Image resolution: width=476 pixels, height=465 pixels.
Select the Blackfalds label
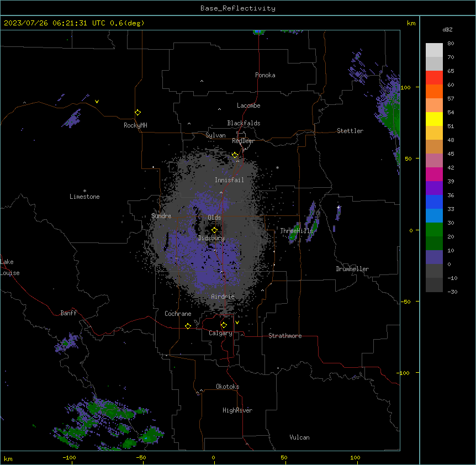click(x=244, y=123)
